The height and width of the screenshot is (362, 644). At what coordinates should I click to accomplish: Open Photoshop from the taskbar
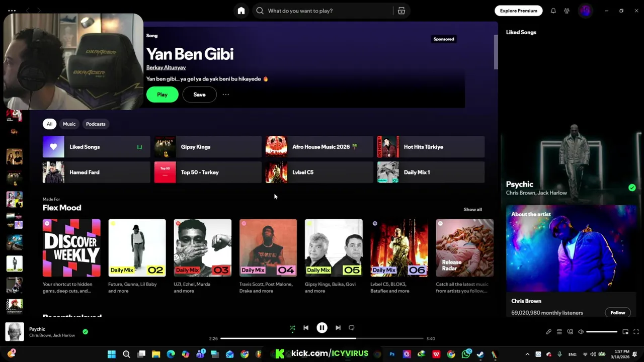coord(392,354)
